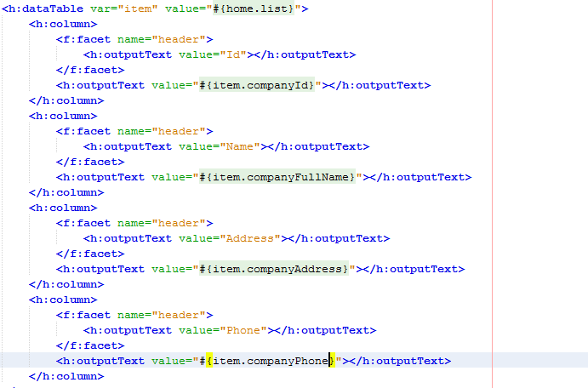Viewport: 588px width, 388px height.
Task: Click the f:facet tag above the Address header
Action: (134, 223)
